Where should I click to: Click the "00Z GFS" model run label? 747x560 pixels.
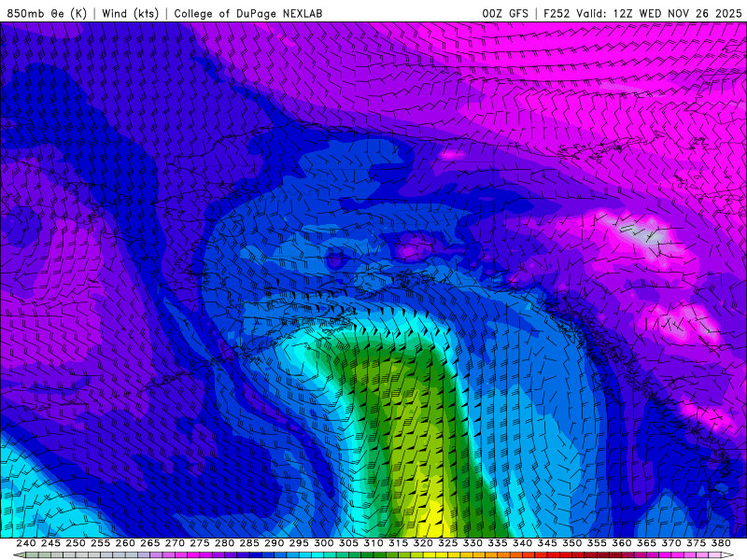(505, 13)
